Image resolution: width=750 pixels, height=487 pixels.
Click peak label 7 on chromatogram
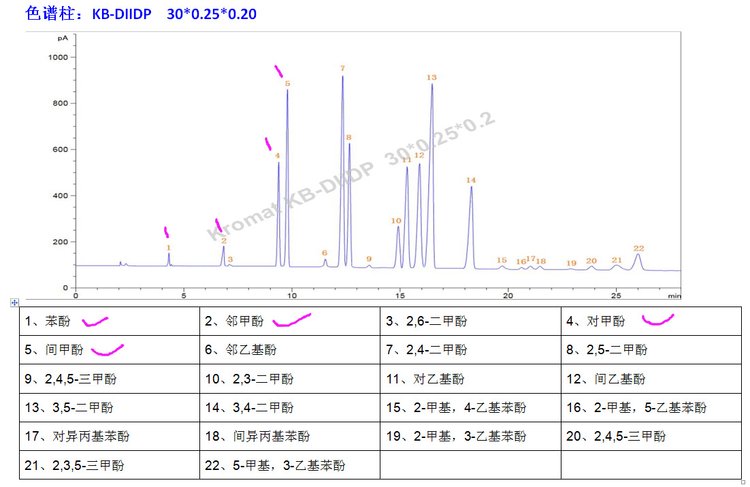coord(342,69)
